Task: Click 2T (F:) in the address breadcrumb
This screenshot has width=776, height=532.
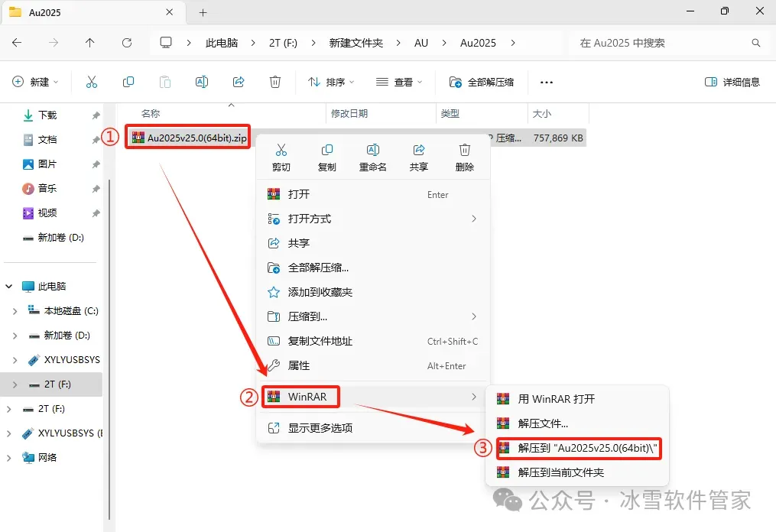Action: pos(283,43)
